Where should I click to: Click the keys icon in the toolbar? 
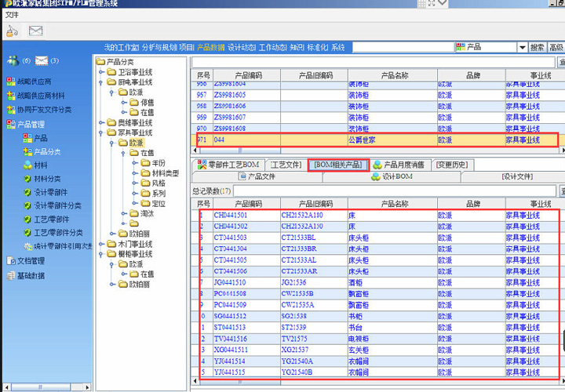point(11,31)
